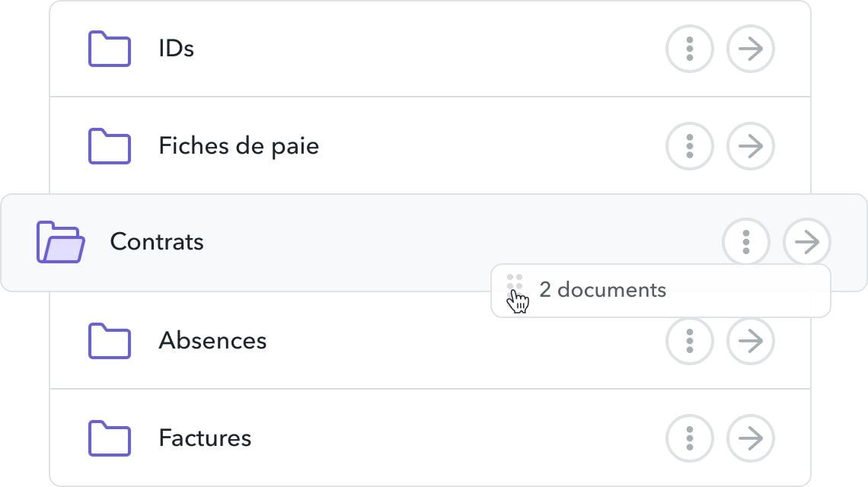868x487 pixels.
Task: Show the Contrats row three-dot menu
Action: pos(746,242)
